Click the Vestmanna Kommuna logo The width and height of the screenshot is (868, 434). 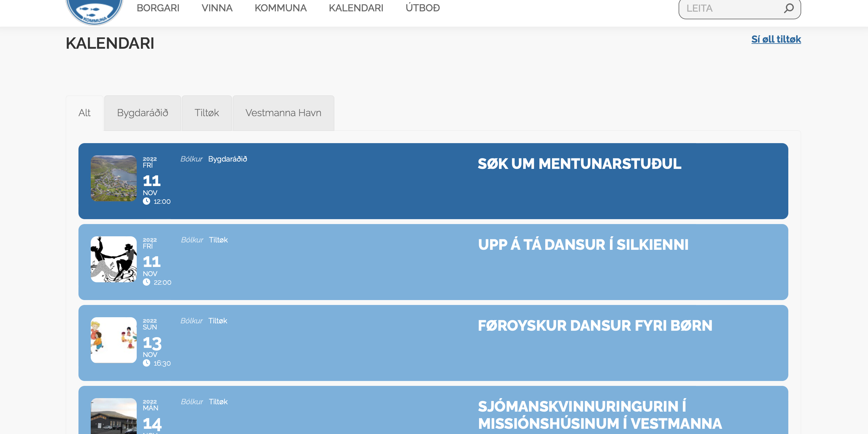point(94,12)
